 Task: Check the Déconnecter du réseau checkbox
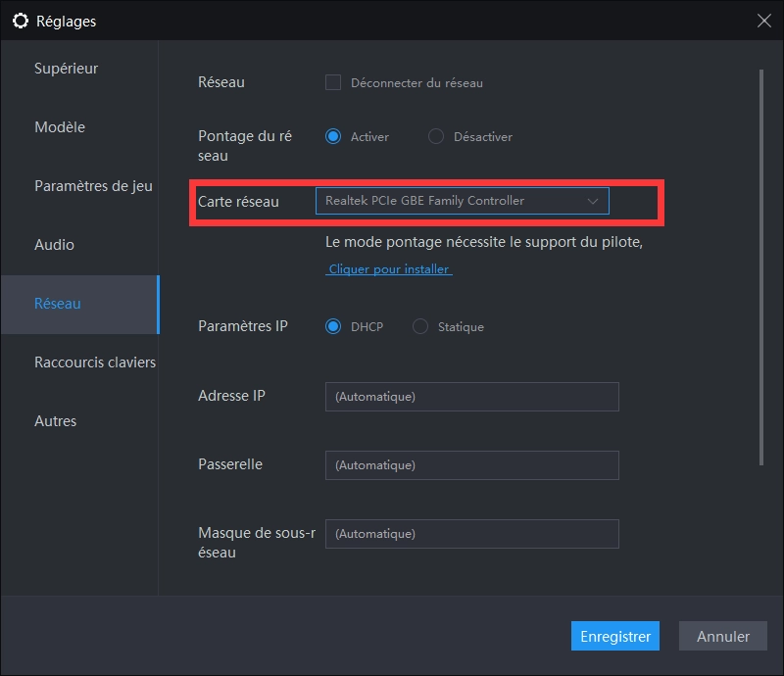coord(333,82)
